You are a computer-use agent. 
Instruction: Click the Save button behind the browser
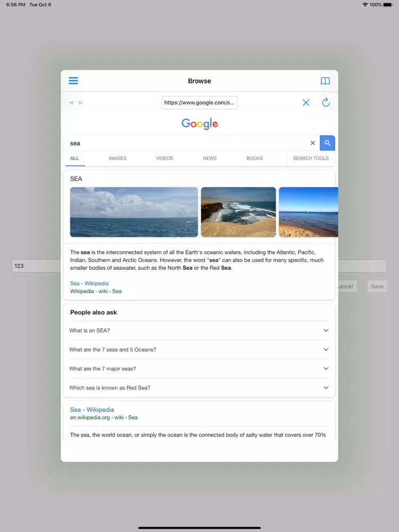click(377, 286)
